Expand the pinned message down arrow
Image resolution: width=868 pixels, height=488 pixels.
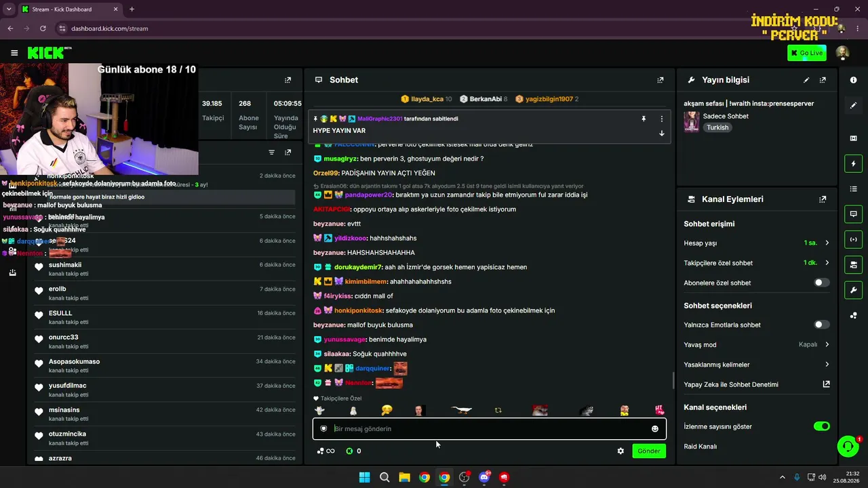[662, 133]
